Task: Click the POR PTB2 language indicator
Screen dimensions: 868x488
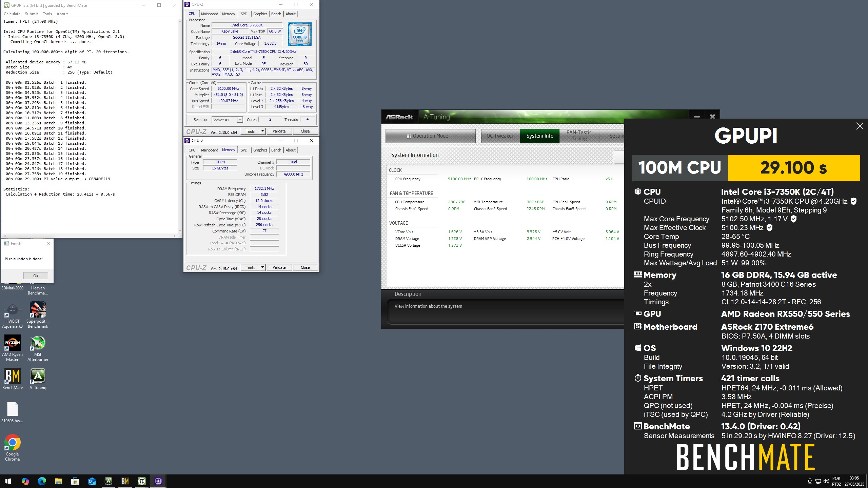Action: (x=836, y=481)
